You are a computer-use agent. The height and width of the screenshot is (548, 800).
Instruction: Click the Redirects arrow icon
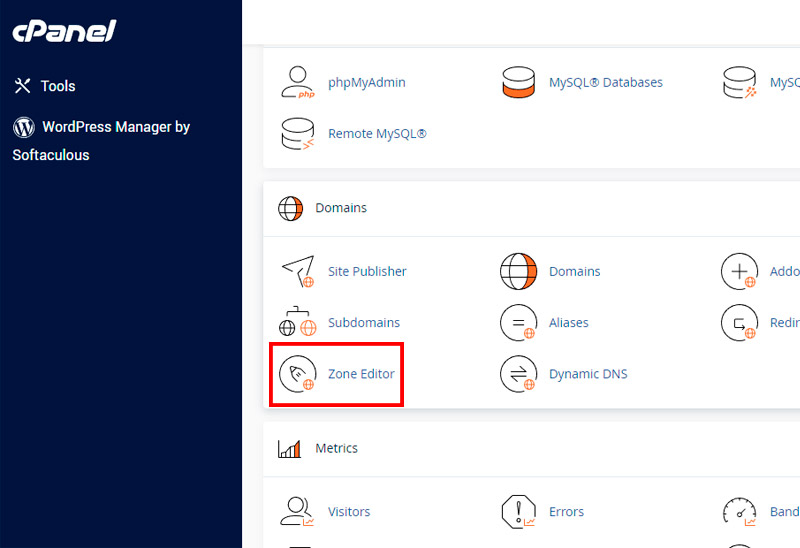point(739,322)
